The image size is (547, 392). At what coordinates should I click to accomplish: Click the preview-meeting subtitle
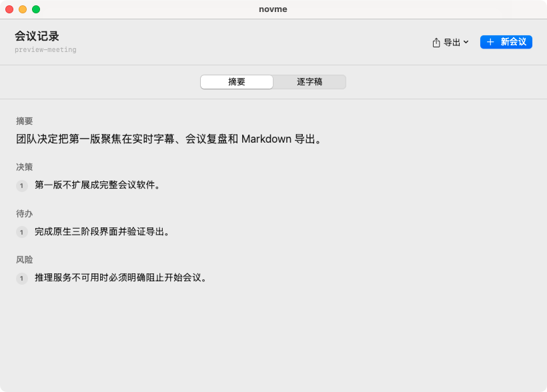45,50
